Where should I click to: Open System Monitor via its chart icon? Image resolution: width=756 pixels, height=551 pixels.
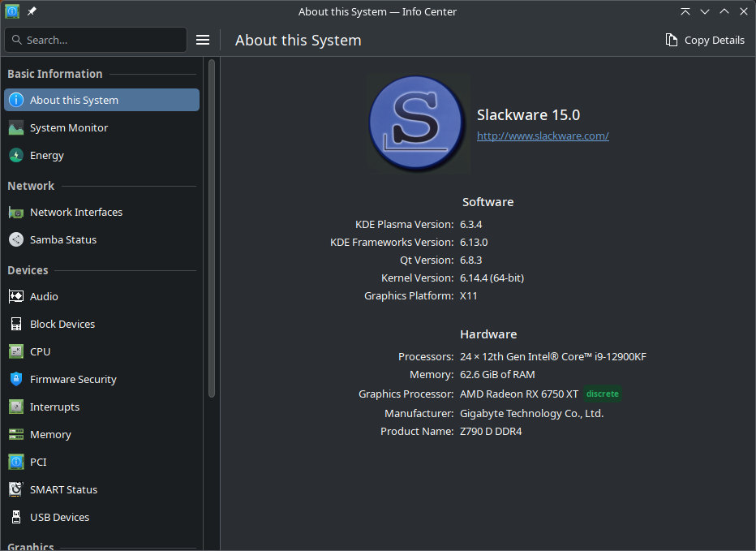pos(16,127)
